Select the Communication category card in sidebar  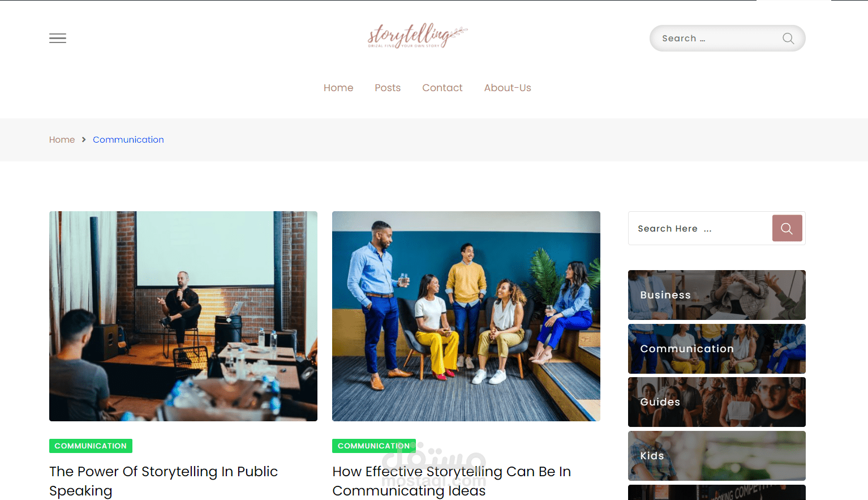[x=717, y=349]
